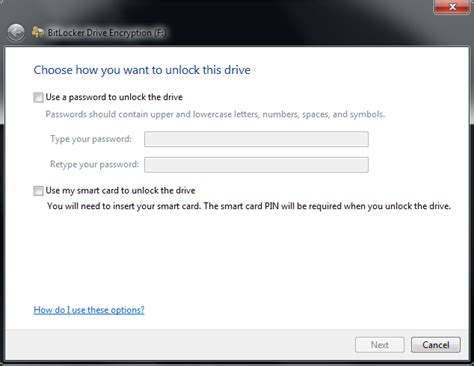Click the BitLocker drive icon in title

pyautogui.click(x=38, y=32)
